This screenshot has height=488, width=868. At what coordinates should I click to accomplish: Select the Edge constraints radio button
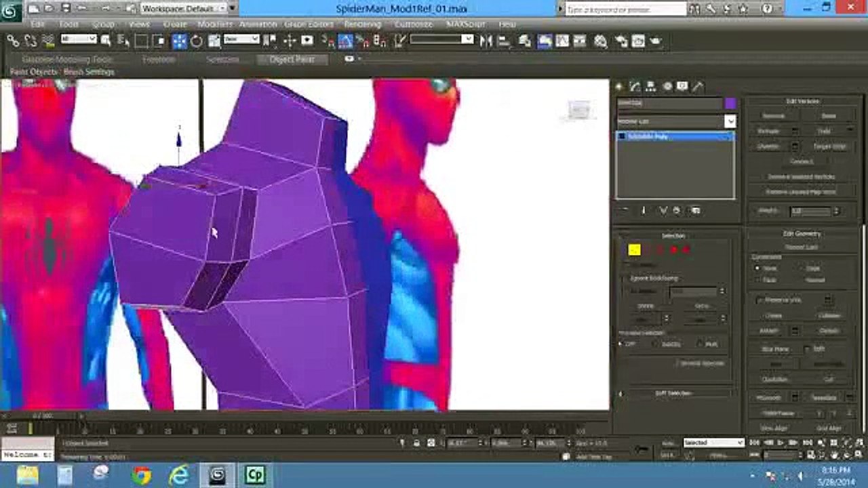click(x=800, y=268)
